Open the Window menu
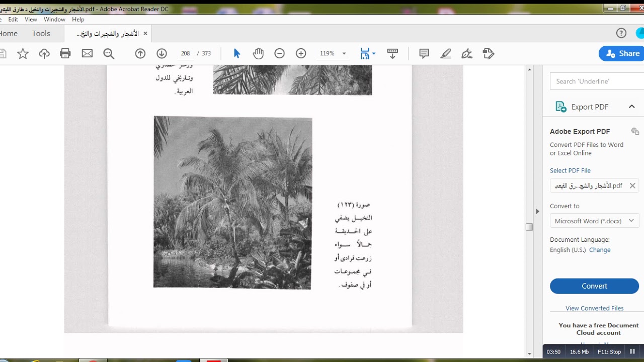Screen dimensions: 644x362 coord(54,20)
